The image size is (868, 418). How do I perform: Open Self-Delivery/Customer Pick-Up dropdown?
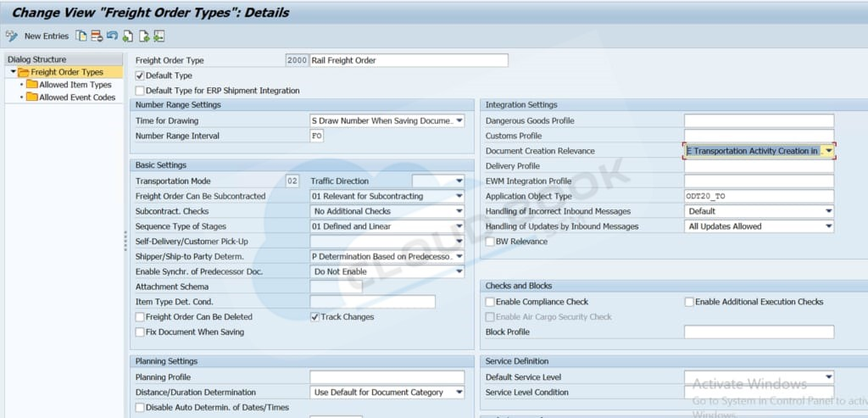tap(459, 242)
